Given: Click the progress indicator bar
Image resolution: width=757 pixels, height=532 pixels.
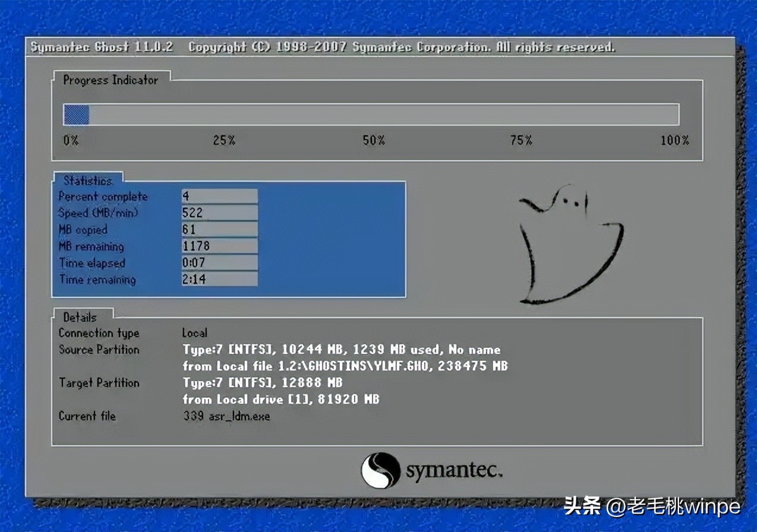Looking at the screenshot, I should point(371,115).
